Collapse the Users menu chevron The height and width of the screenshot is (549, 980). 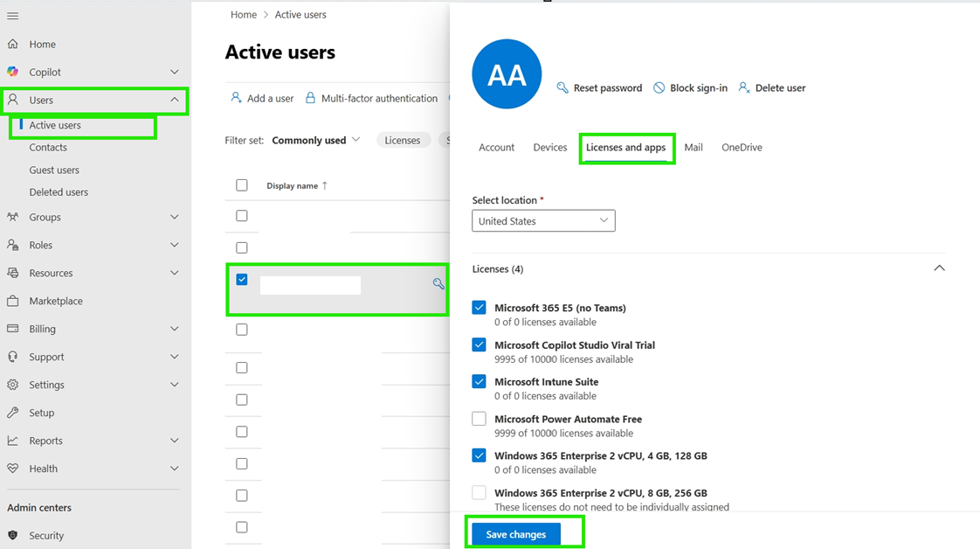(x=175, y=100)
